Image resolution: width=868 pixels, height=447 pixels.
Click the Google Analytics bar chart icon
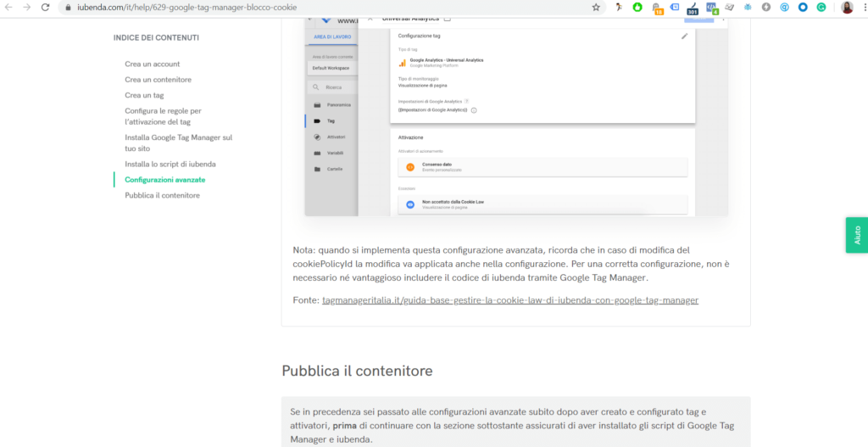tap(403, 63)
